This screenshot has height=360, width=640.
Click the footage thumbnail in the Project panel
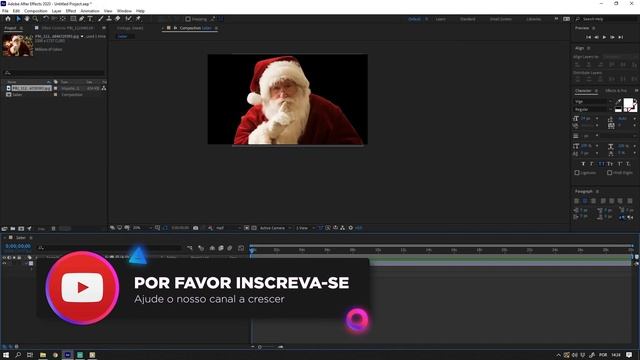coord(18,45)
